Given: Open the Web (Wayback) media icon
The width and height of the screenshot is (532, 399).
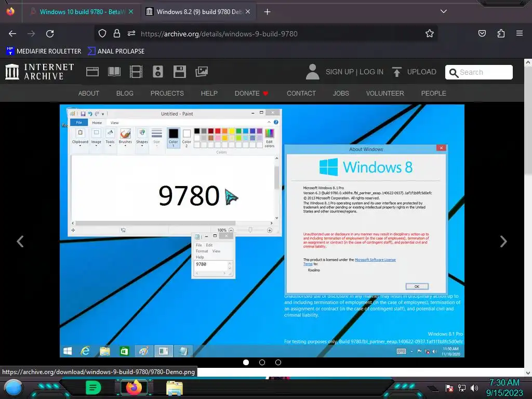Looking at the screenshot, I should pos(92,72).
